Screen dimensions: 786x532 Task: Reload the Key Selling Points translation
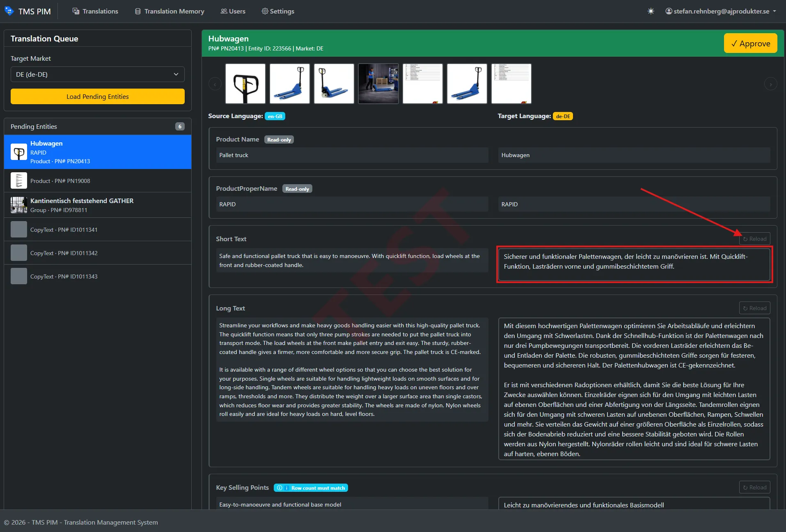pyautogui.click(x=754, y=487)
